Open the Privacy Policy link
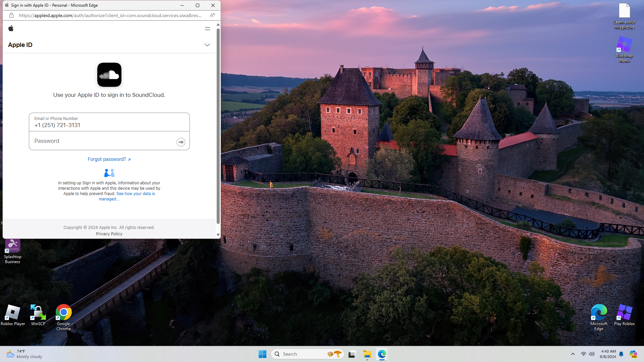The width and height of the screenshot is (644, 362). (x=109, y=234)
